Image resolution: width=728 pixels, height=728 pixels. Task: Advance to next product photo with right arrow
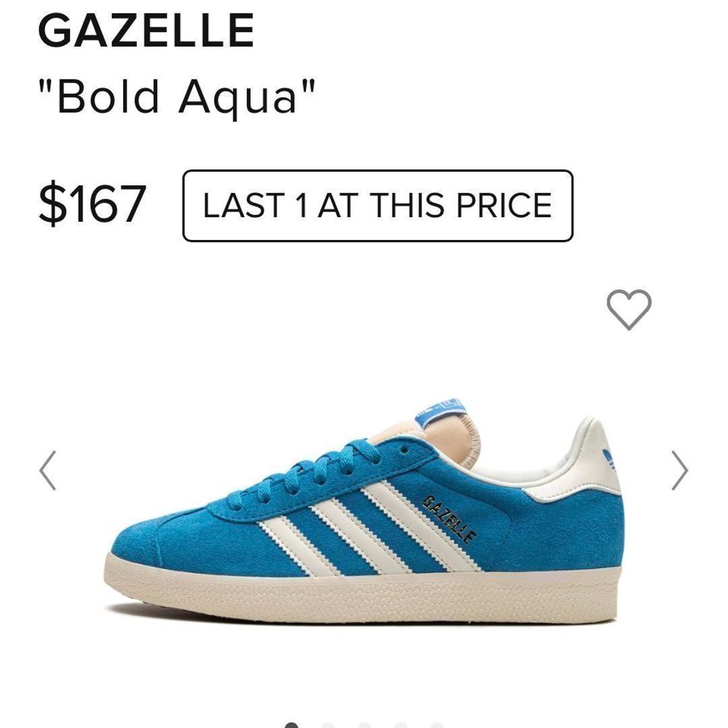point(679,471)
